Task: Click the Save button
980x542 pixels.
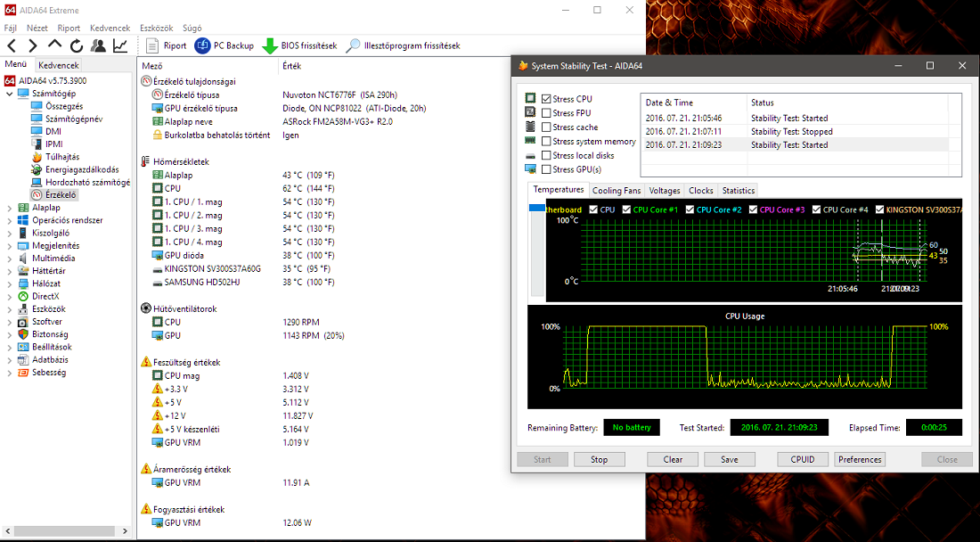Action: 730,459
